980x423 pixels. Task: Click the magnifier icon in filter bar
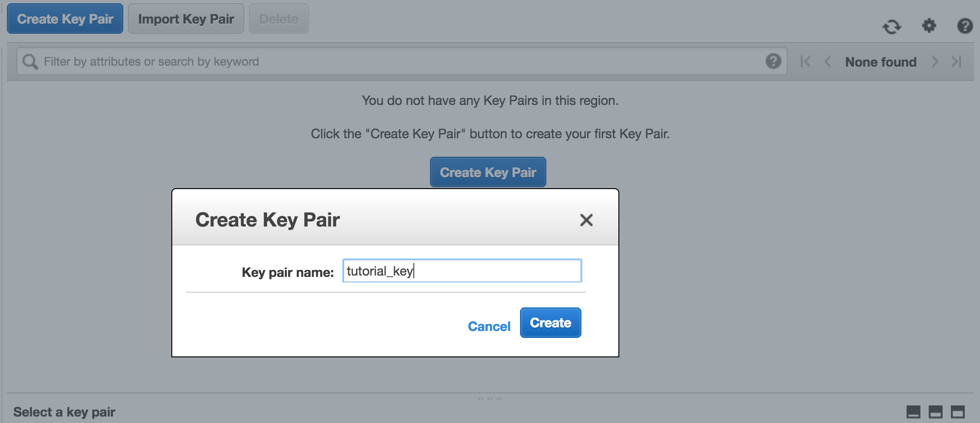point(30,61)
